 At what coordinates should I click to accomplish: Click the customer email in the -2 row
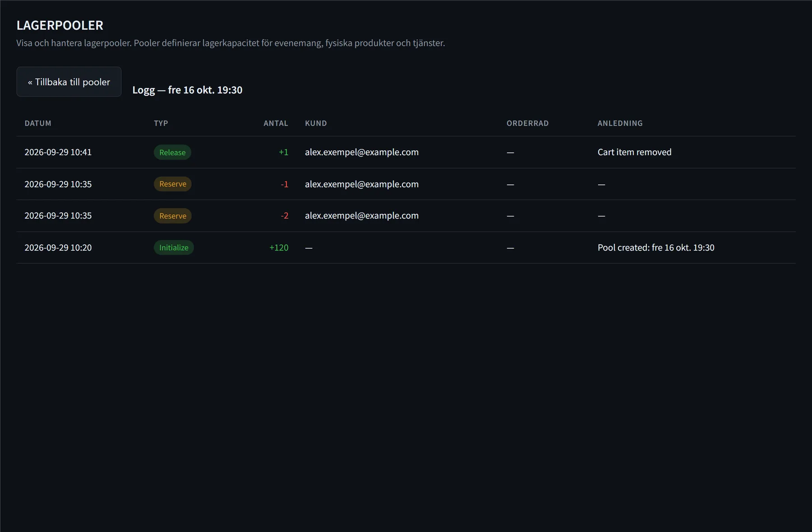(x=362, y=216)
